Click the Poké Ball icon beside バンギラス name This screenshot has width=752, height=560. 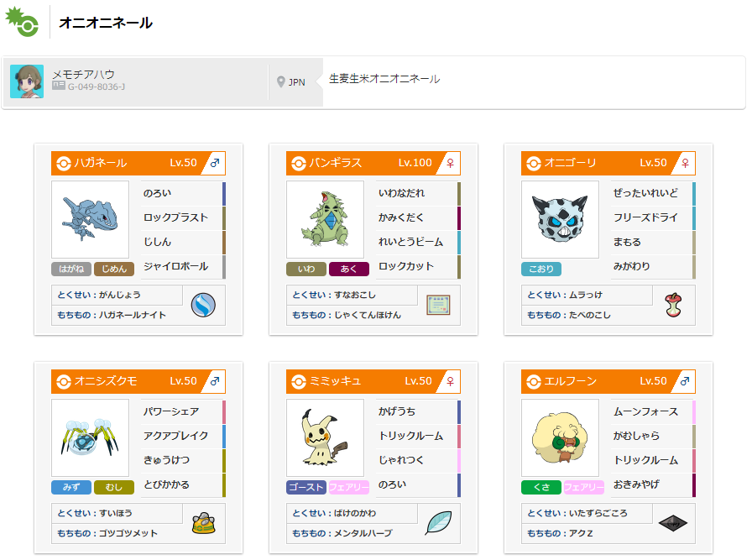298,164
